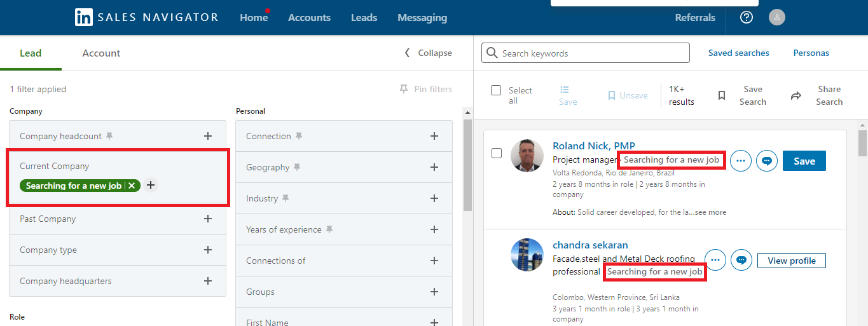This screenshot has height=326, width=868.
Task: Open Accounts in the top navigation
Action: click(x=309, y=18)
